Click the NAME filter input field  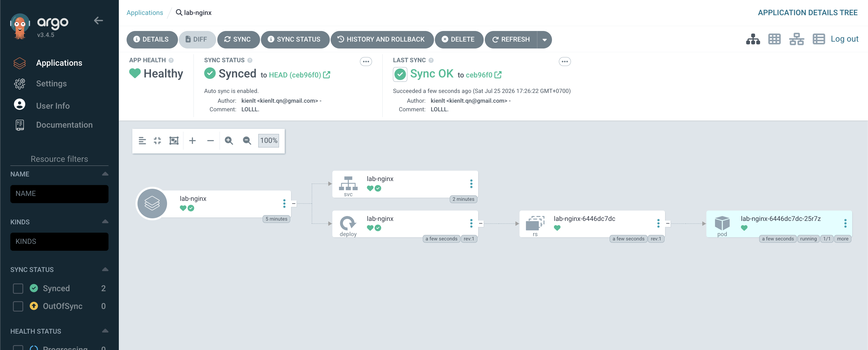(59, 194)
